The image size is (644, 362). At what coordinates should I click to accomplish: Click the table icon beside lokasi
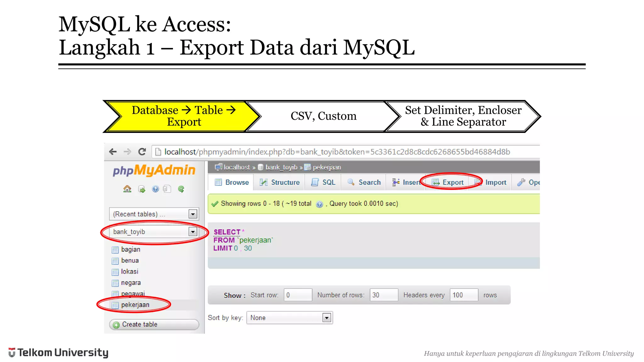(115, 272)
